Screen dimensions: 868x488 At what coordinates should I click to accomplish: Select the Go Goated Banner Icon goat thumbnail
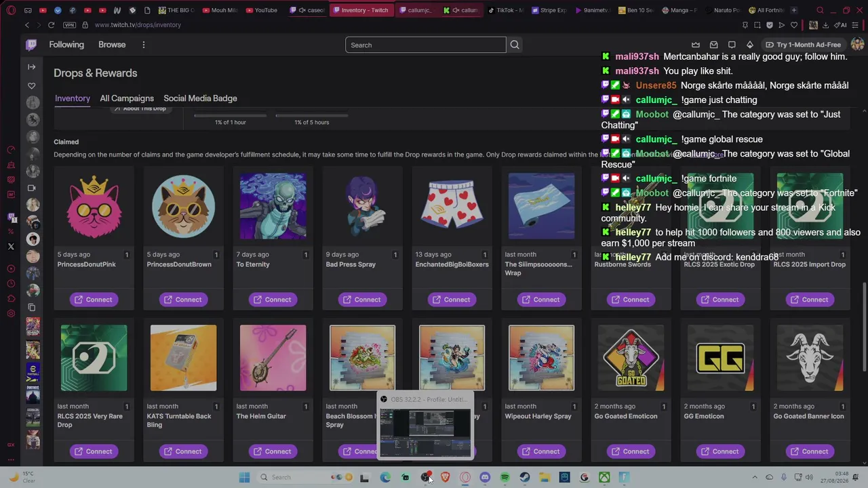pos(810,358)
